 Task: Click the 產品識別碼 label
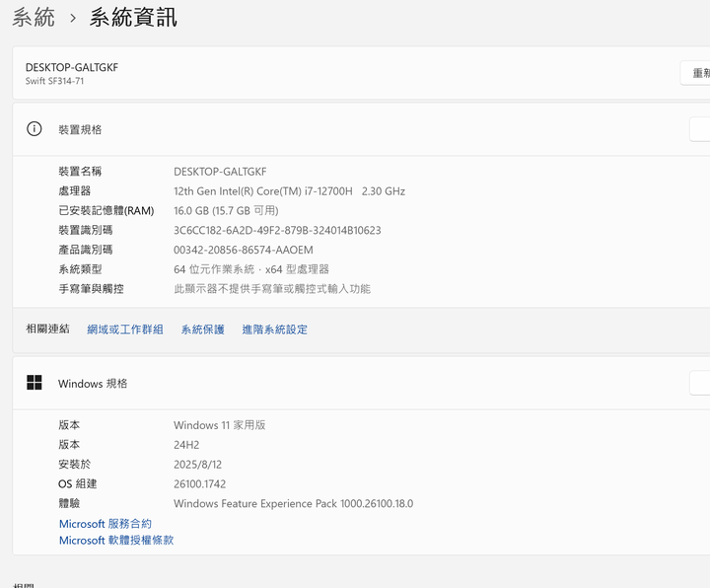(x=86, y=250)
